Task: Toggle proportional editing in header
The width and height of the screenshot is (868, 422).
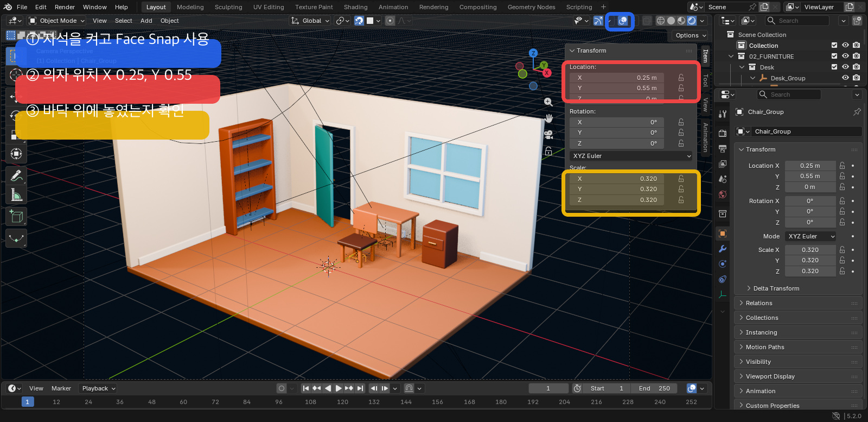Action: tap(390, 21)
